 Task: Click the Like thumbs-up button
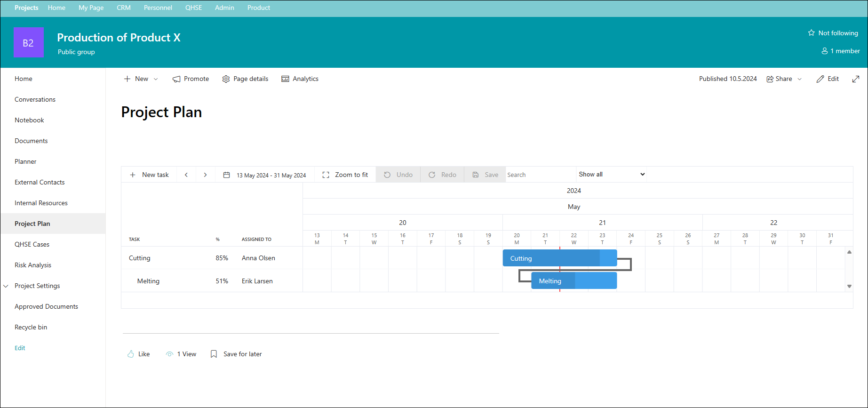point(138,354)
